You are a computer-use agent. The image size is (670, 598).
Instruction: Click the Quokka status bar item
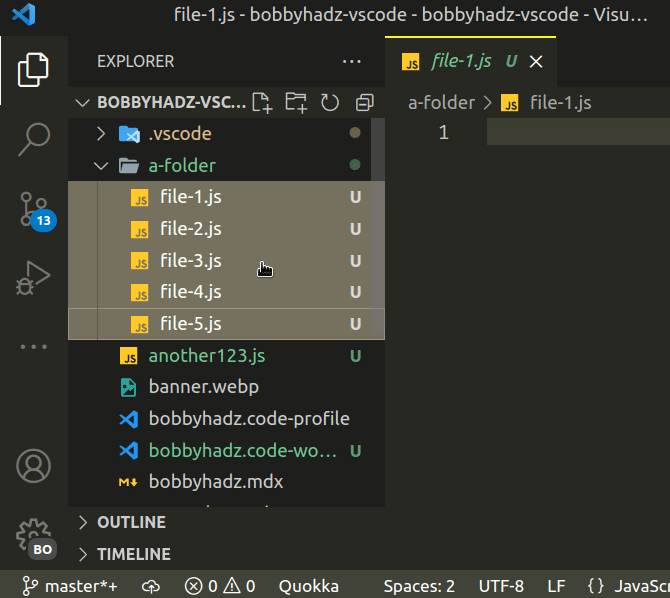coord(309,586)
